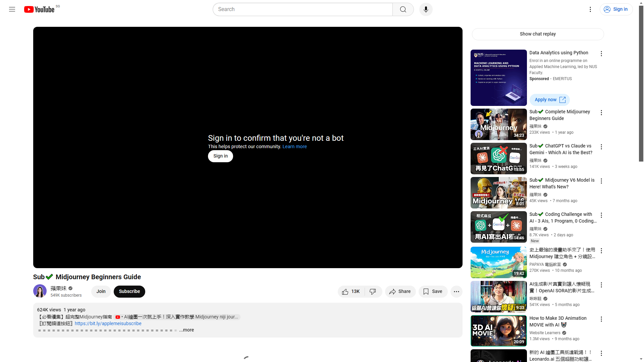Open options for ChatGPT vs Claude video
Screen dimensions: 644x362
click(601, 147)
